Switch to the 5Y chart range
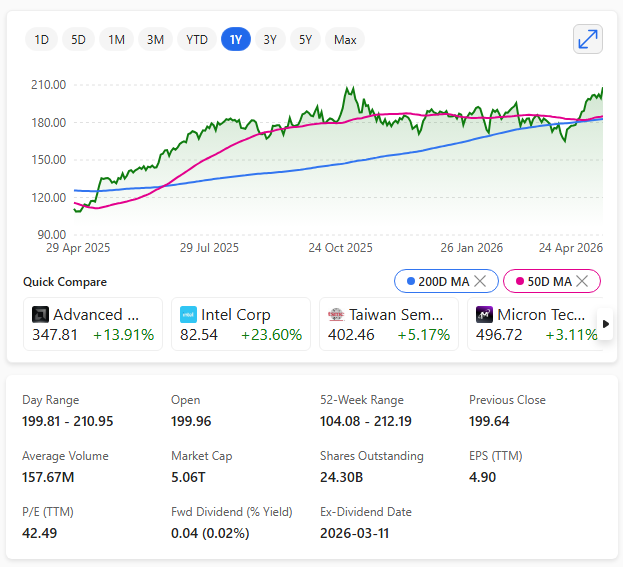The image size is (623, 567). pyautogui.click(x=305, y=40)
